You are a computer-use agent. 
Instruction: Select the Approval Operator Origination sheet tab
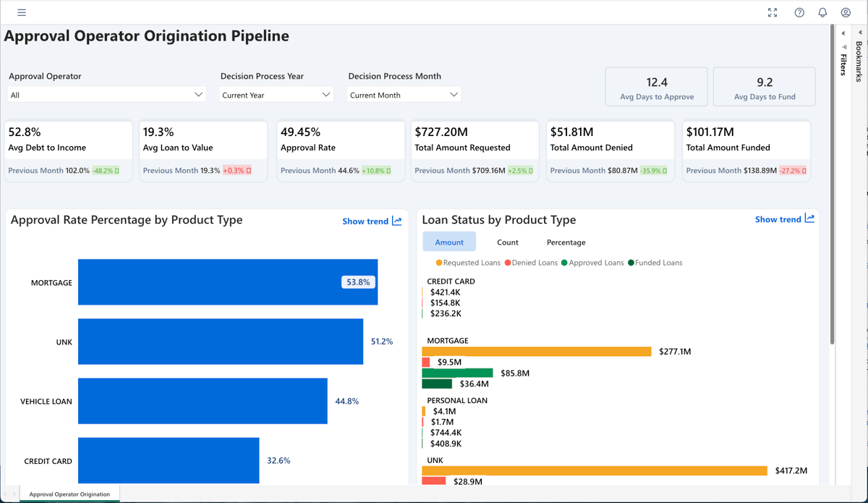[69, 494]
